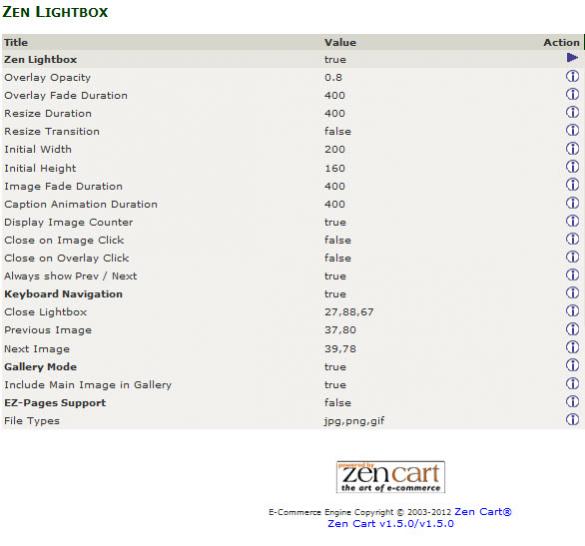Select Display Image Counter setting

pyautogui.click(x=292, y=222)
